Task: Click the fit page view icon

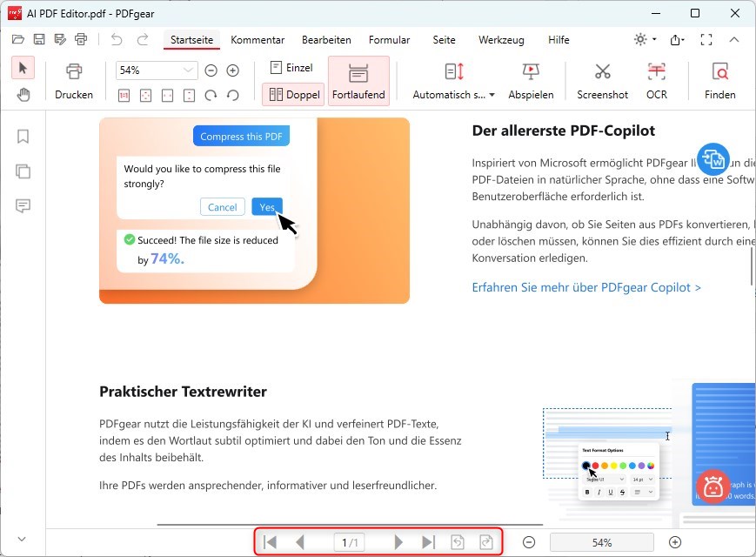Action: click(x=145, y=96)
